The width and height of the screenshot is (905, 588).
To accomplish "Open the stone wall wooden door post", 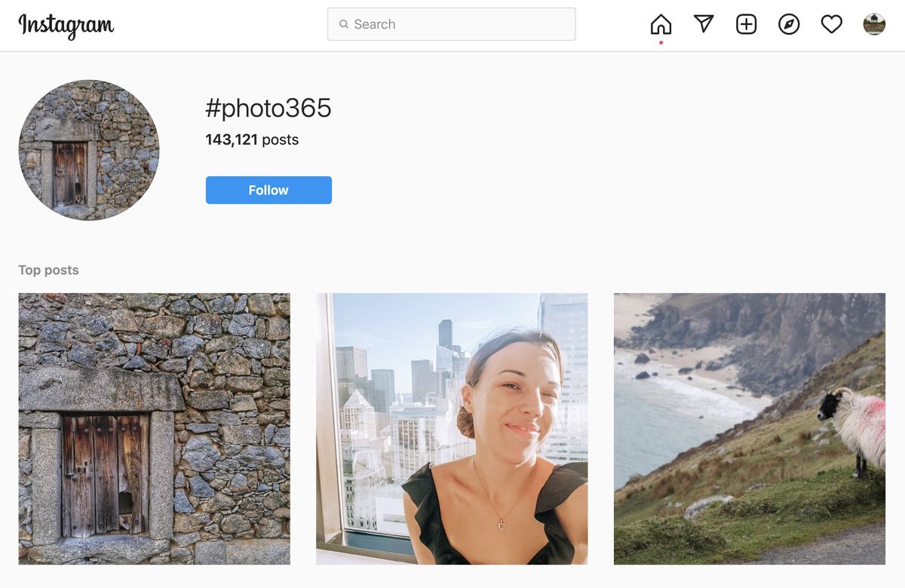I will pyautogui.click(x=154, y=428).
